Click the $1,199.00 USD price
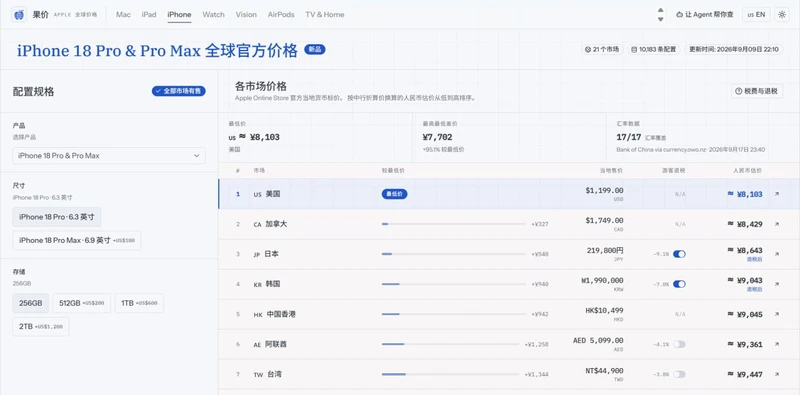Viewport: 800px width, 395px height. coord(604,190)
